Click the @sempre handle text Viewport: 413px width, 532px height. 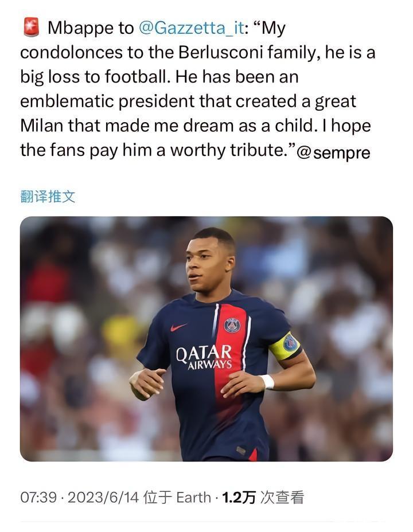click(x=333, y=152)
